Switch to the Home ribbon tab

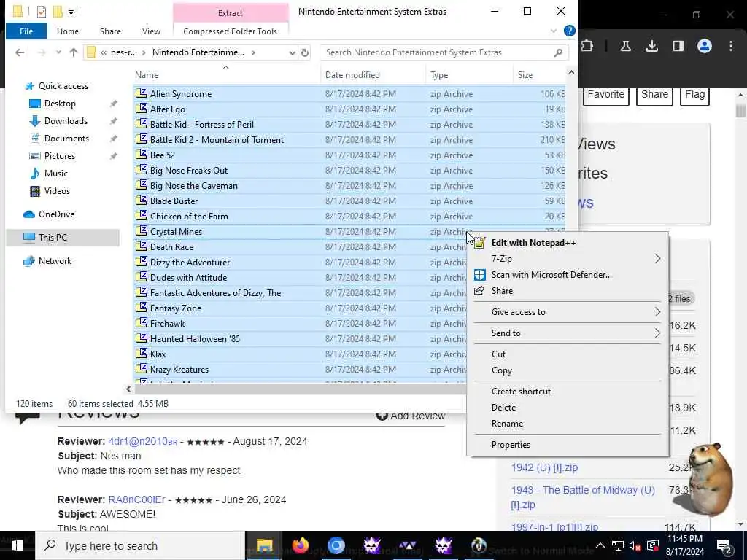click(x=68, y=31)
